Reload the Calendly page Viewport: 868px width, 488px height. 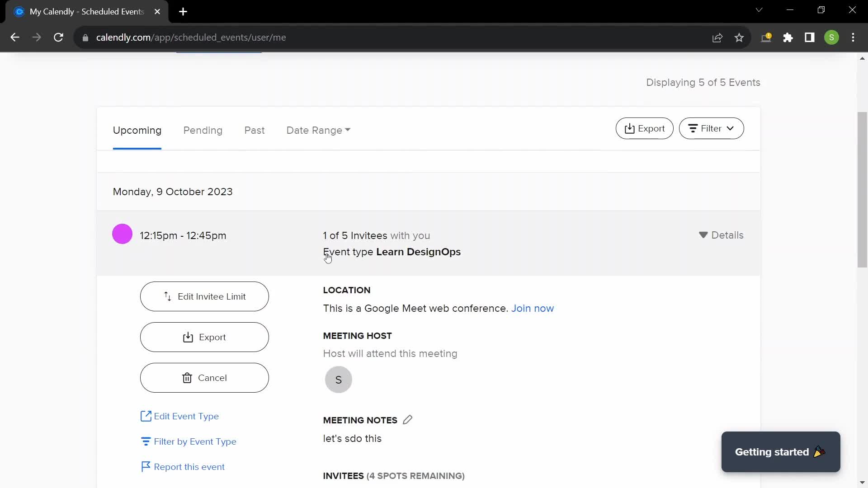point(58,38)
